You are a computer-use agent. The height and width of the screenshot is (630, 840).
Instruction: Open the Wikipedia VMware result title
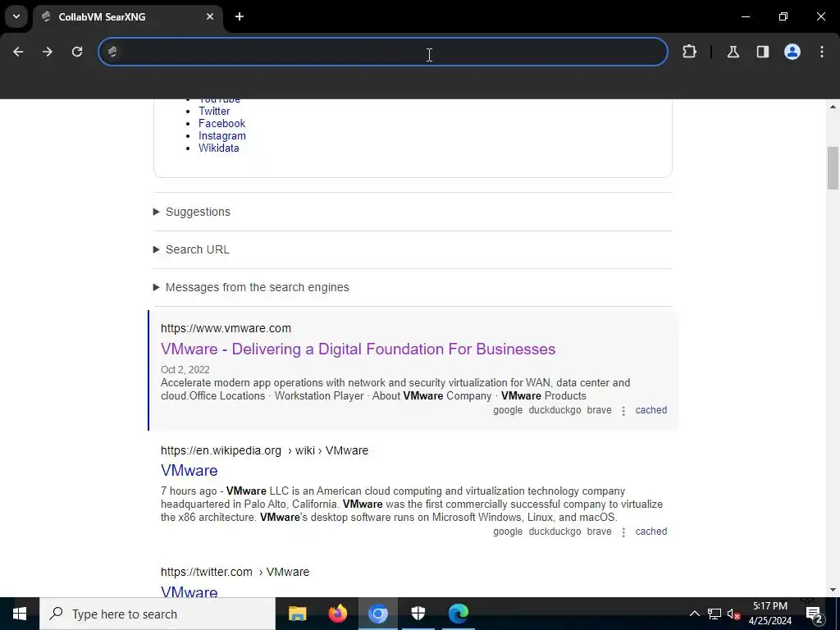pos(189,470)
